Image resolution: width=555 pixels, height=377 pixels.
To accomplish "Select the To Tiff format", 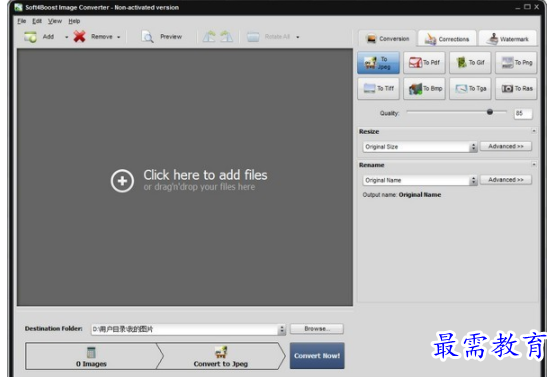I will point(378,88).
